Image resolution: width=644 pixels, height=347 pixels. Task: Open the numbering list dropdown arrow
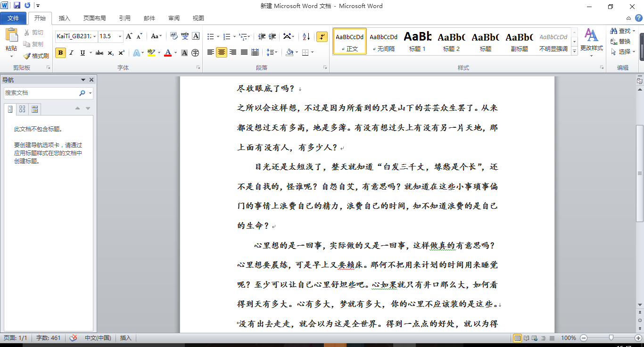[x=234, y=36]
